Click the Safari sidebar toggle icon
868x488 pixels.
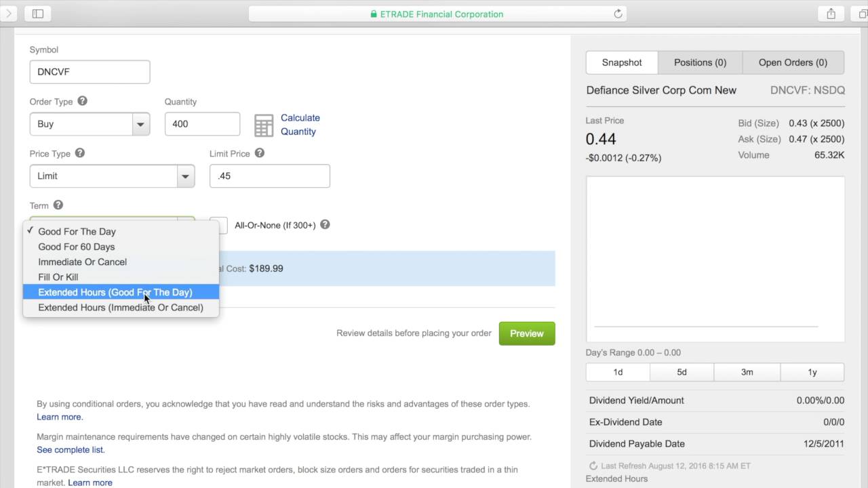coord(38,14)
